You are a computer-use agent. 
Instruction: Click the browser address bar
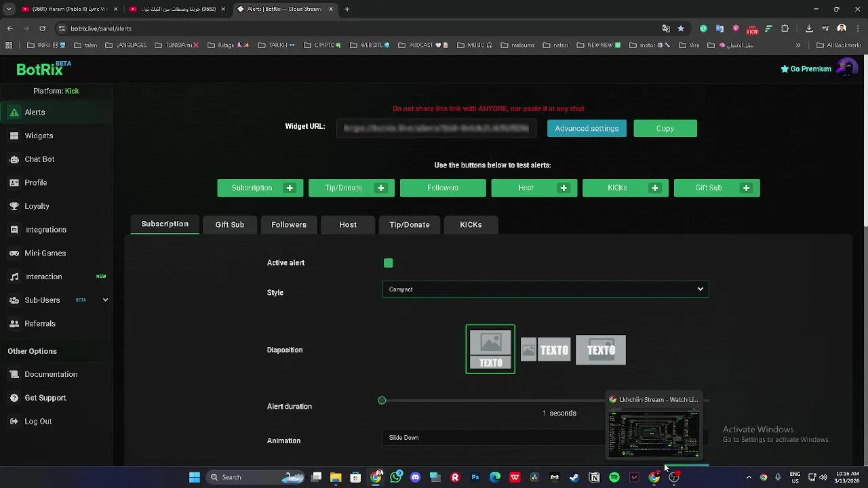(x=359, y=28)
